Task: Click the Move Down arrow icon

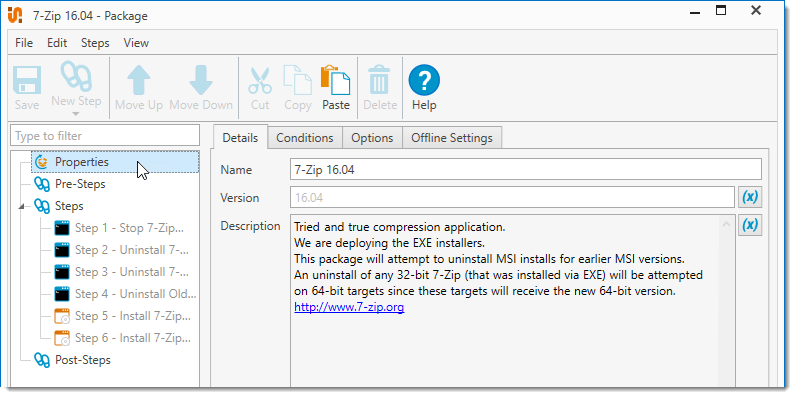Action: [201, 80]
